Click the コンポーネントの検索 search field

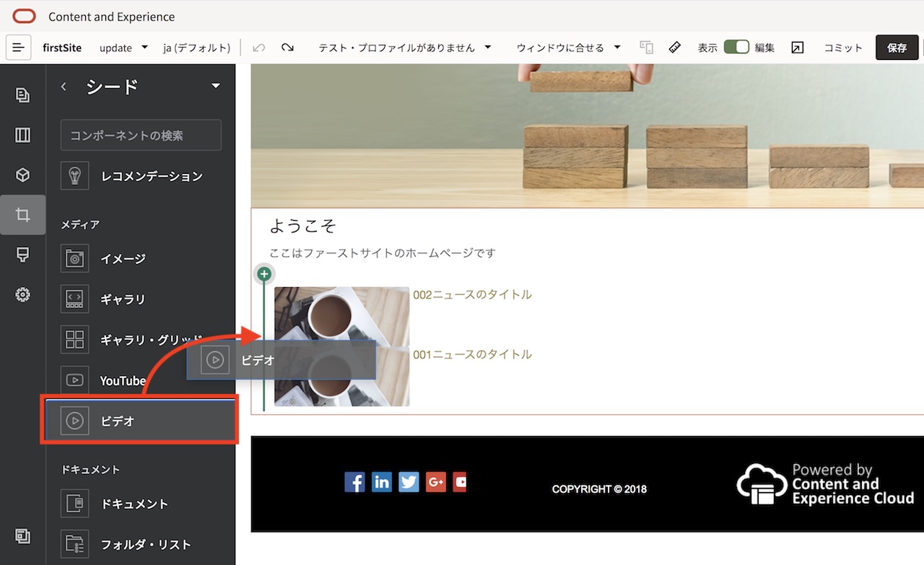[140, 135]
